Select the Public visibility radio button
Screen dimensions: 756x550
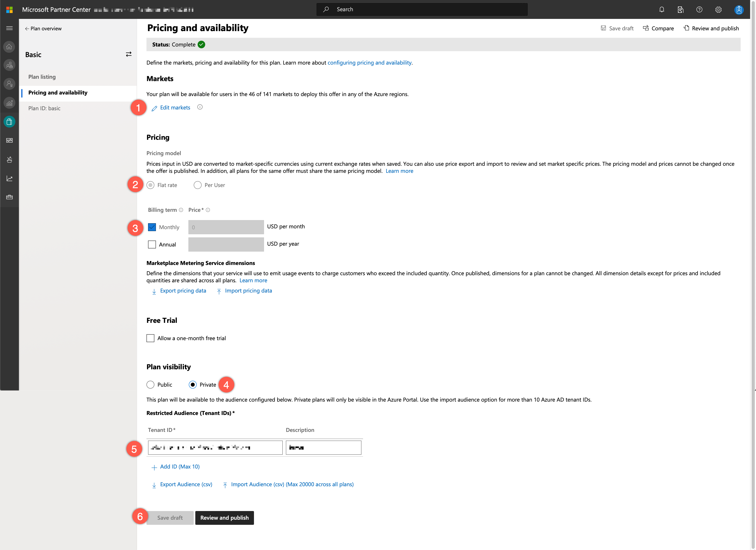(x=150, y=384)
